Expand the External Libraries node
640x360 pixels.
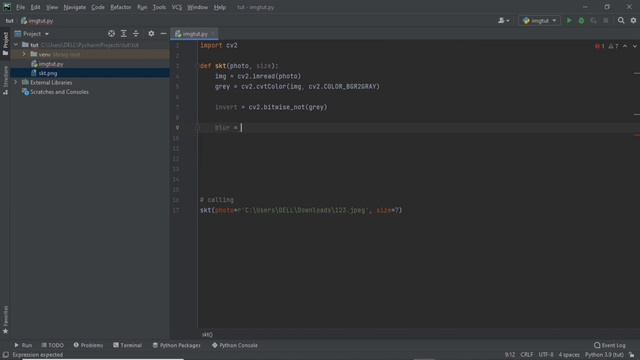point(16,82)
